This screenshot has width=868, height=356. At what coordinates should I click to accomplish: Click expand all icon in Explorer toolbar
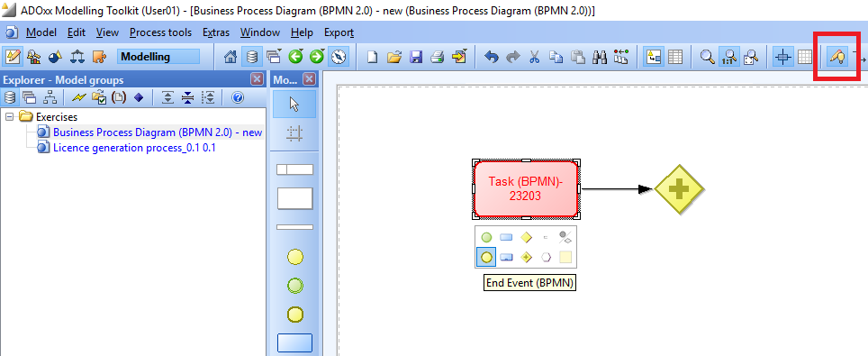(167, 97)
